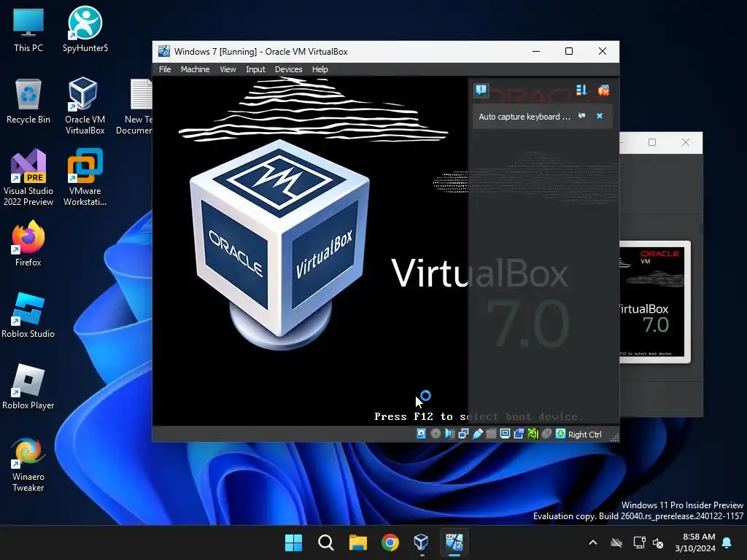Select the Winaero Tweaker desktop shortcut
Image resolution: width=747 pixels, height=560 pixels.
[28, 464]
